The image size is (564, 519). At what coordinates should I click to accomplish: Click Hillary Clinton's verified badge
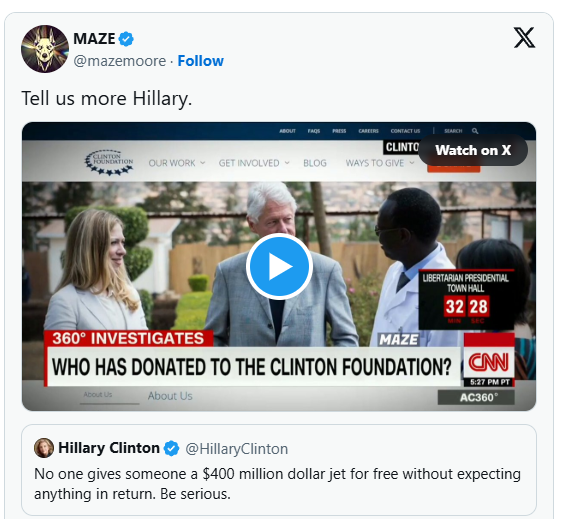(171, 449)
